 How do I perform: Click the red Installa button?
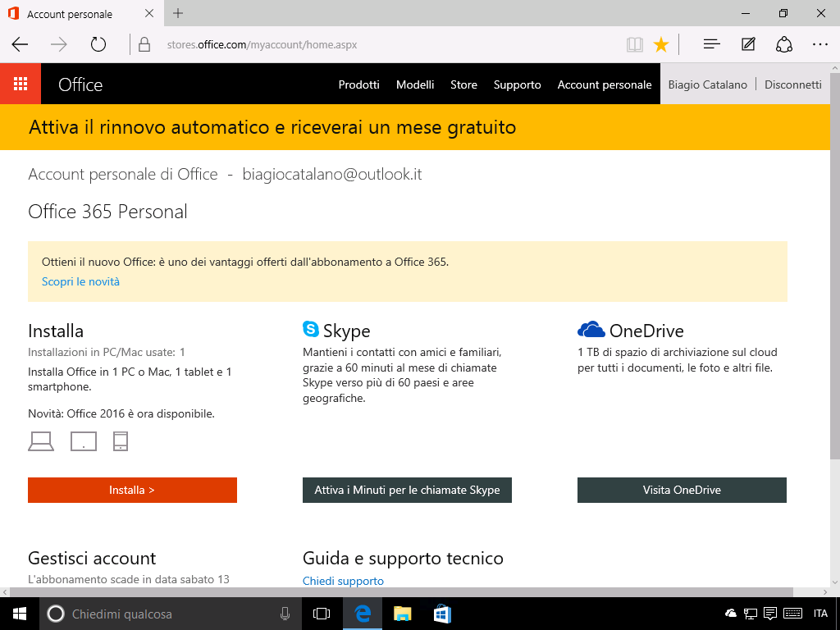click(x=132, y=491)
